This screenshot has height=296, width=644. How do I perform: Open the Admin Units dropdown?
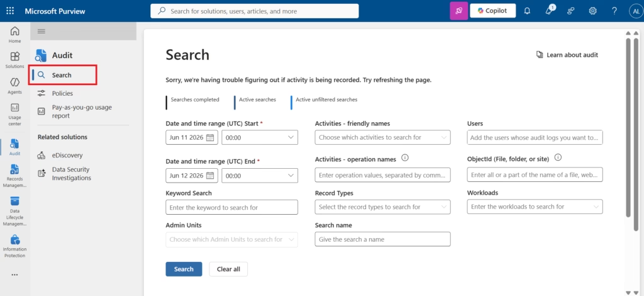coord(231,239)
